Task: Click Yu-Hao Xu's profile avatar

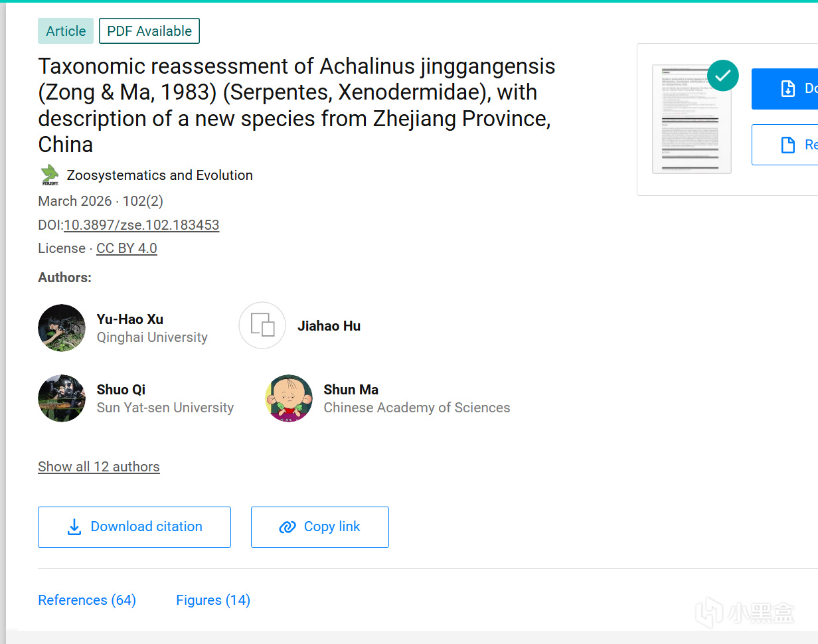Action: [x=62, y=328]
